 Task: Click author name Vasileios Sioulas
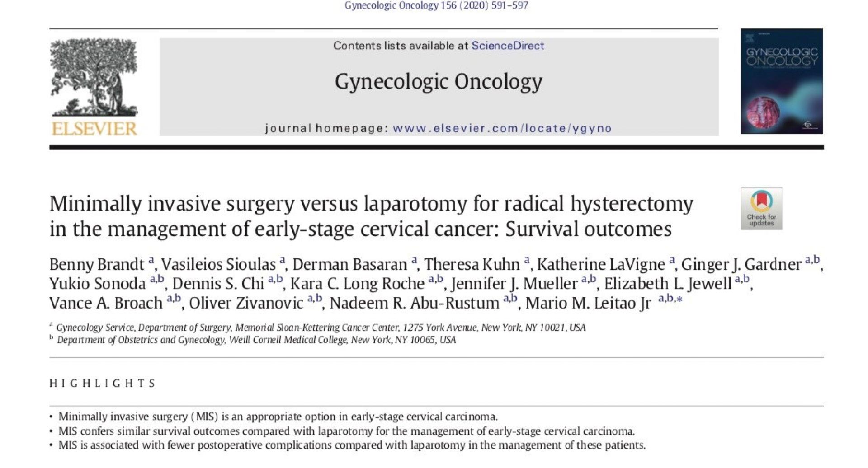click(218, 264)
